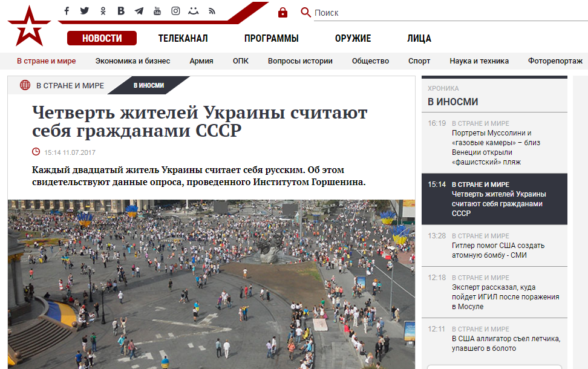Click the В ИНОСМИ dark breadcrumb tag
Viewport: 588px width, 369px height.
point(149,85)
